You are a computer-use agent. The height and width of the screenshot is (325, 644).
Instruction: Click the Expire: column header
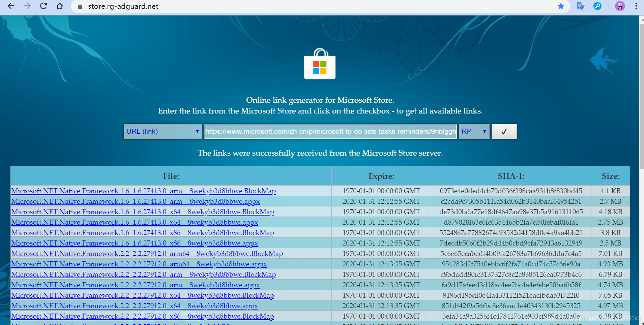381,176
